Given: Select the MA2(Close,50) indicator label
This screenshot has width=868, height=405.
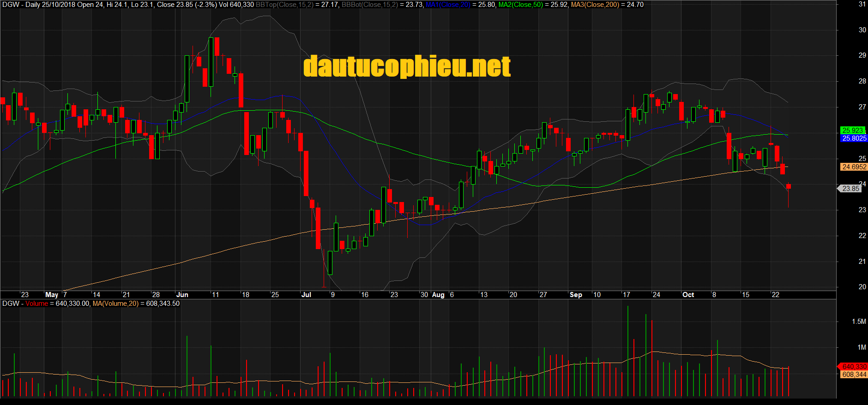Looking at the screenshot, I should coord(520,5).
